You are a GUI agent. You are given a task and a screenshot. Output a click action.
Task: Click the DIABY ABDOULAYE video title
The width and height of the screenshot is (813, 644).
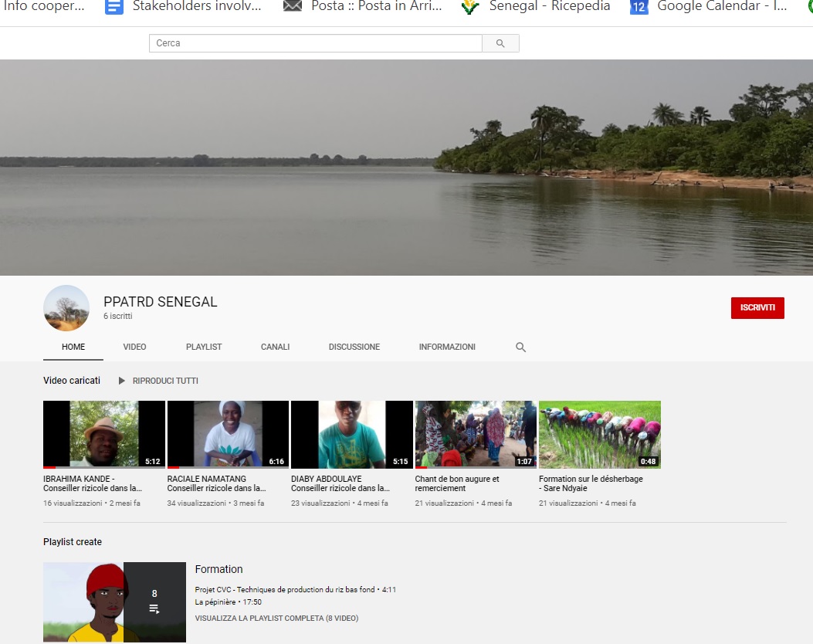click(x=340, y=483)
